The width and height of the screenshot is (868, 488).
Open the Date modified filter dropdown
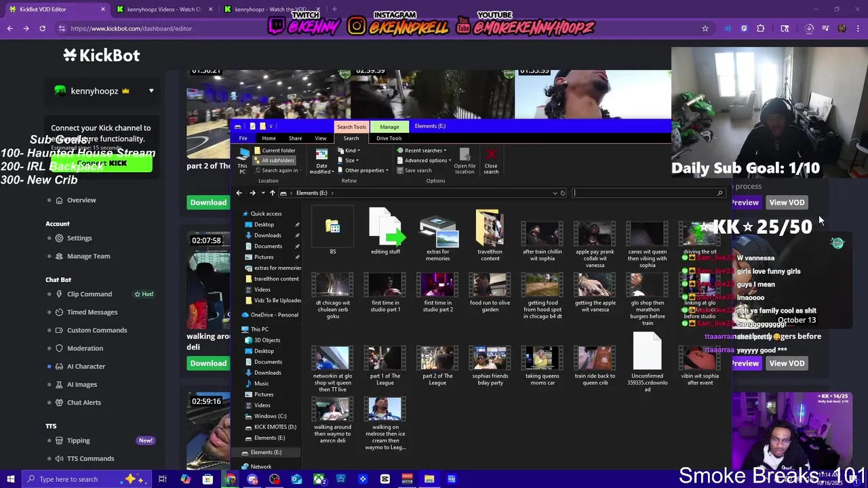321,161
